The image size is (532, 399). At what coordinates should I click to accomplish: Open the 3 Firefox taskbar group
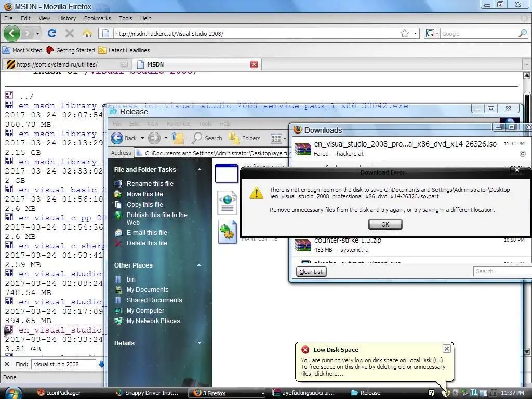pyautogui.click(x=227, y=393)
